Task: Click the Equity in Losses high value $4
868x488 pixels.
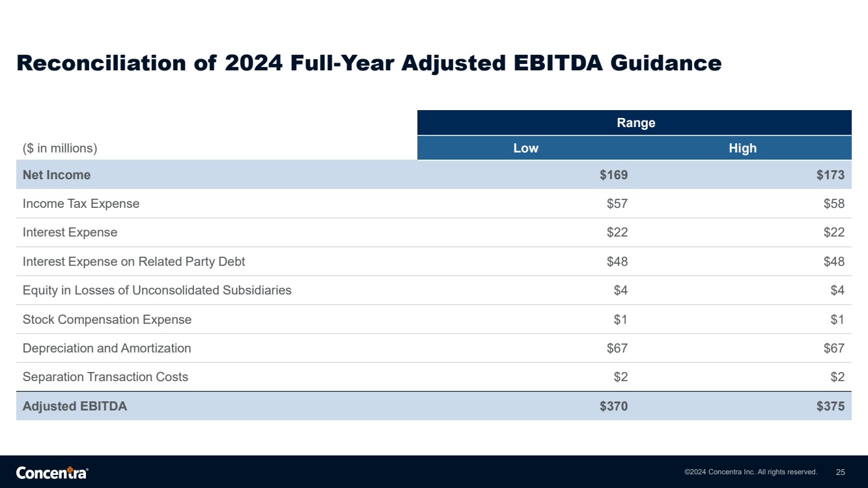Action: (x=837, y=291)
